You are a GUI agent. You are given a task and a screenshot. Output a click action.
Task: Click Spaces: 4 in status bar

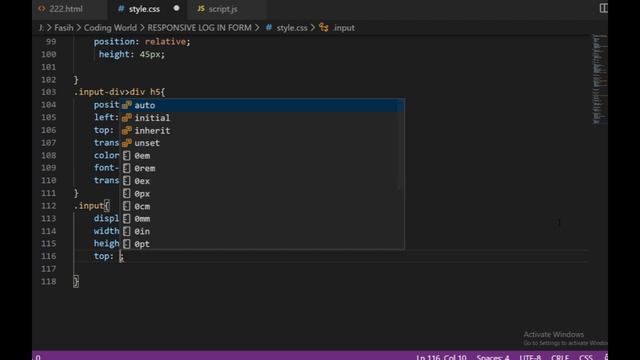tap(493, 357)
